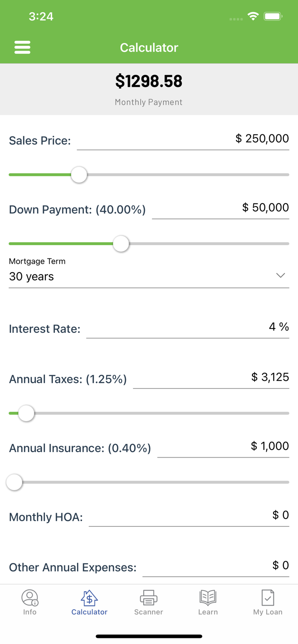
Task: Tap the Learn book icon
Action: 208,598
